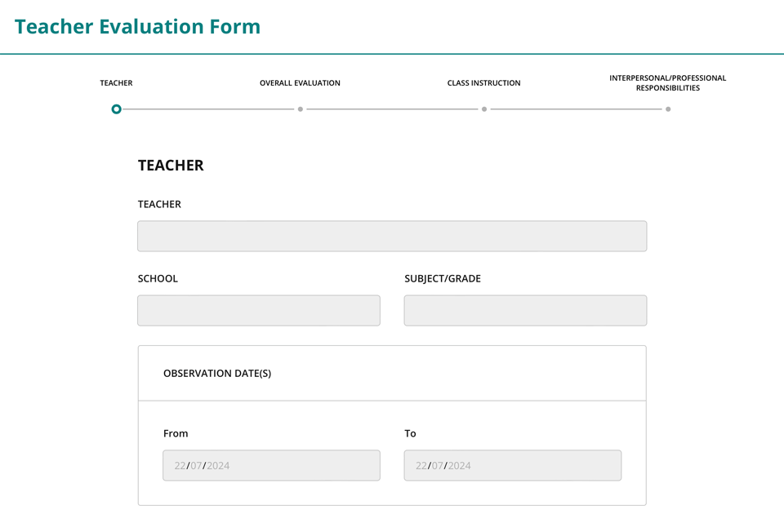Focus the Subject/Grade input field
The image size is (784, 532).
pyautogui.click(x=525, y=311)
